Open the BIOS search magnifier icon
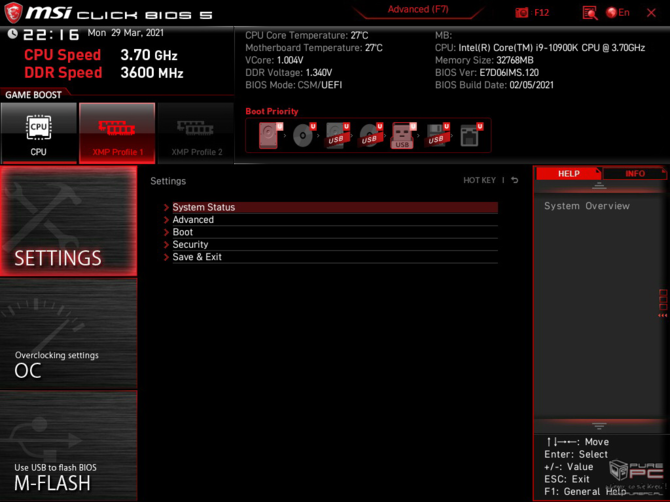 (590, 13)
